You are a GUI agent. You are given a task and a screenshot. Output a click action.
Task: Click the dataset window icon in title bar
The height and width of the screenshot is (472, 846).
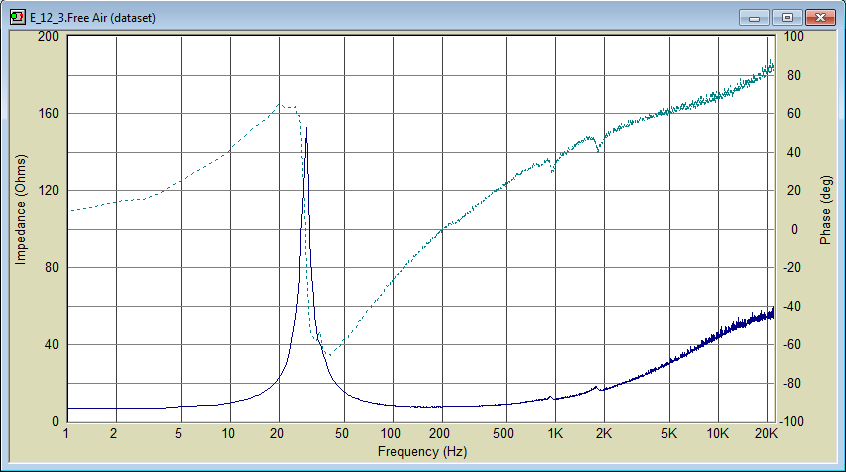[x=17, y=17]
